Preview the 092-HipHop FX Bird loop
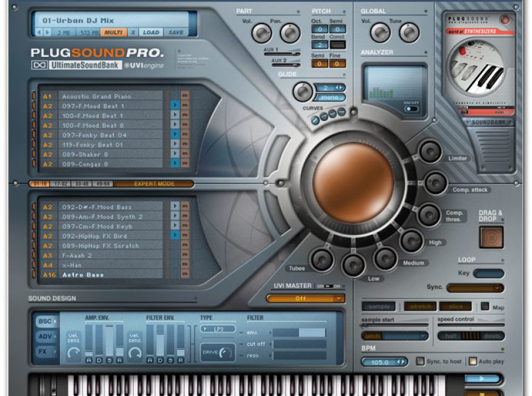 175,235
